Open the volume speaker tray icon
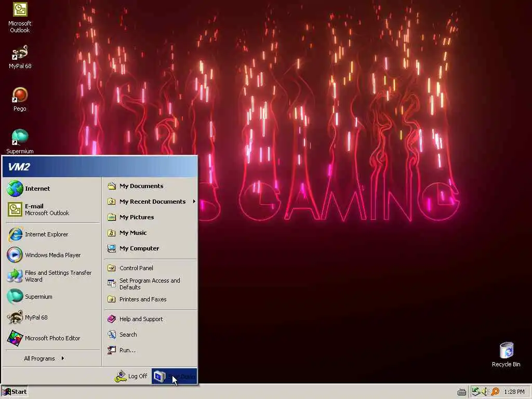Viewport: 532px width, 399px height. tap(485, 392)
